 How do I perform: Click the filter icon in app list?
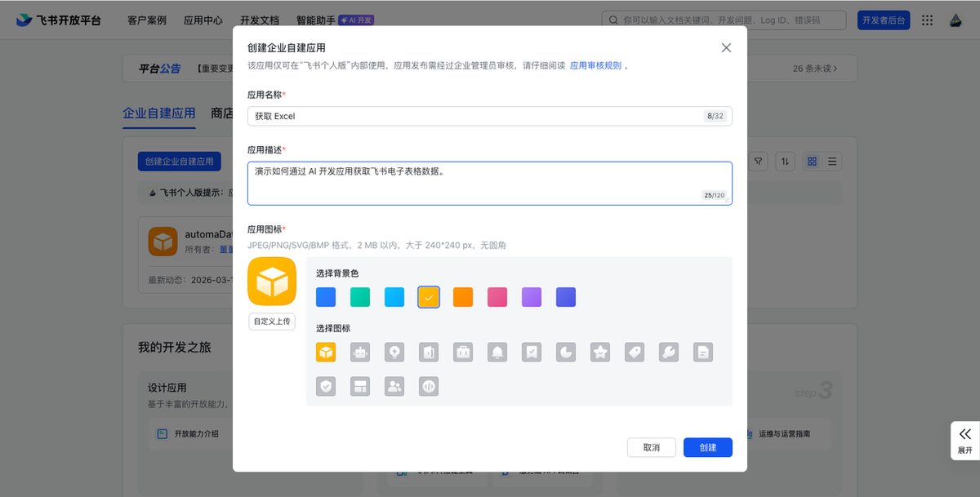coord(758,162)
